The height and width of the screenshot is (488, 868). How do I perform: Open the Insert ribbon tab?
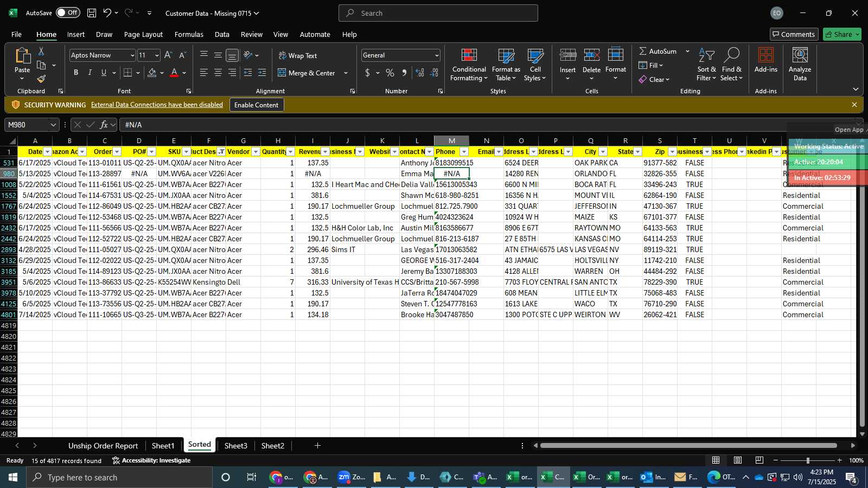pos(76,34)
